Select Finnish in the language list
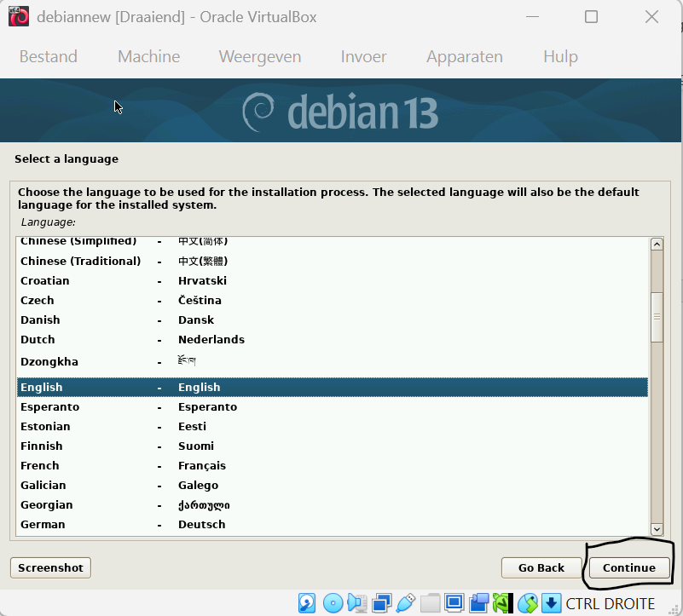The width and height of the screenshot is (683, 616). pos(333,446)
